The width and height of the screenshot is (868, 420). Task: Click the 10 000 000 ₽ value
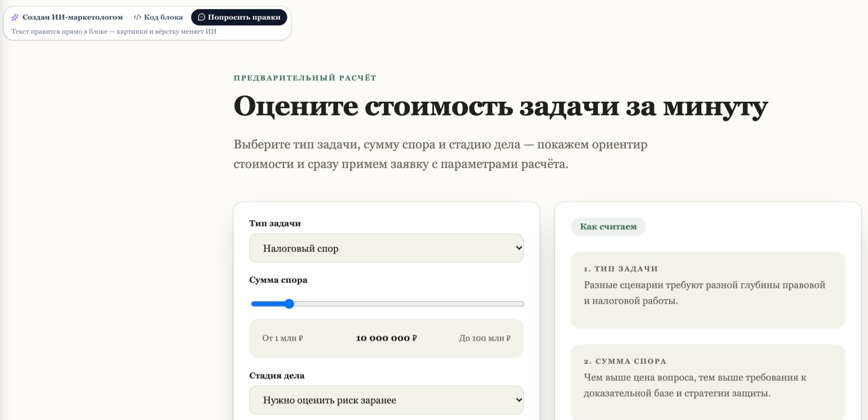[x=386, y=338]
